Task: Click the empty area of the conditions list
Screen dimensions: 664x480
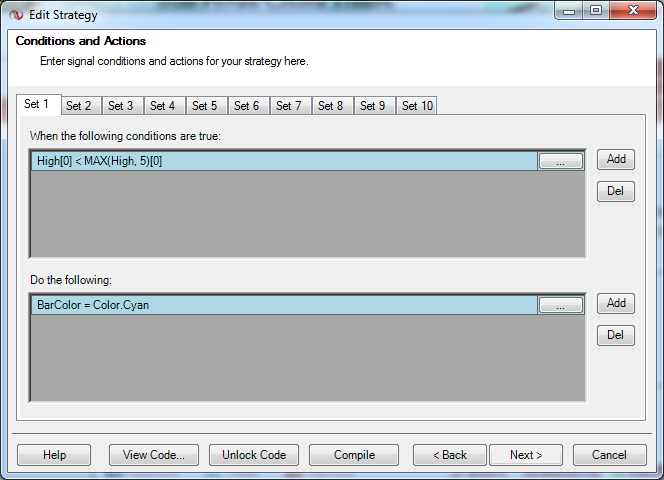Action: (308, 214)
